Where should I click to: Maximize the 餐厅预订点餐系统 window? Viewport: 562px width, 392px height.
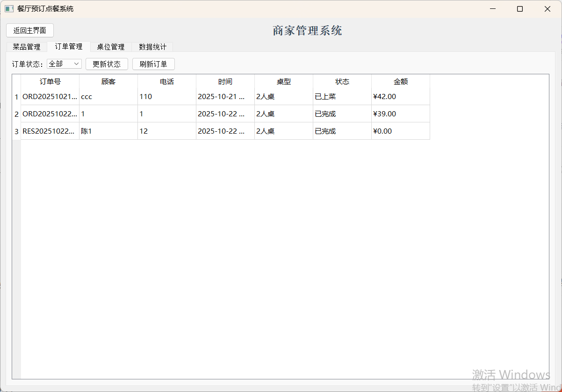[520, 9]
